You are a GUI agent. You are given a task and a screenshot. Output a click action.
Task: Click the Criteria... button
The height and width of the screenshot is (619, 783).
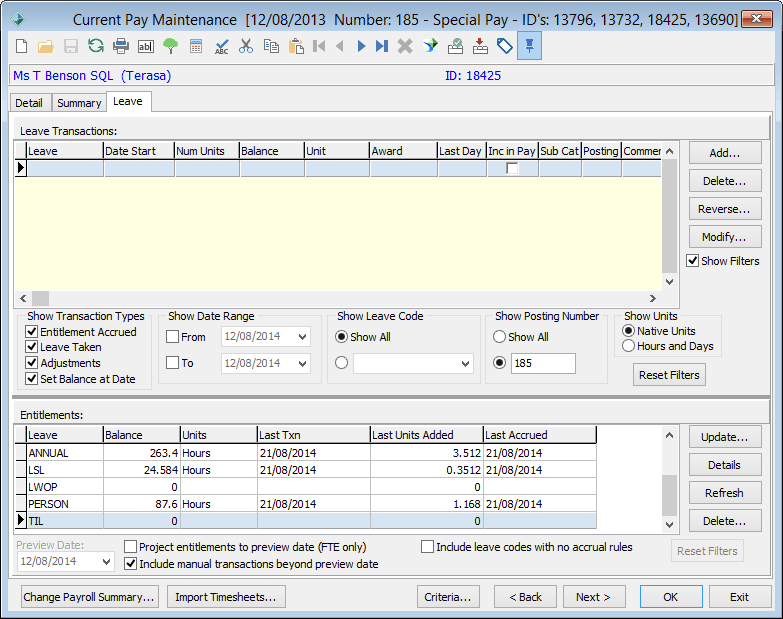coord(448,597)
